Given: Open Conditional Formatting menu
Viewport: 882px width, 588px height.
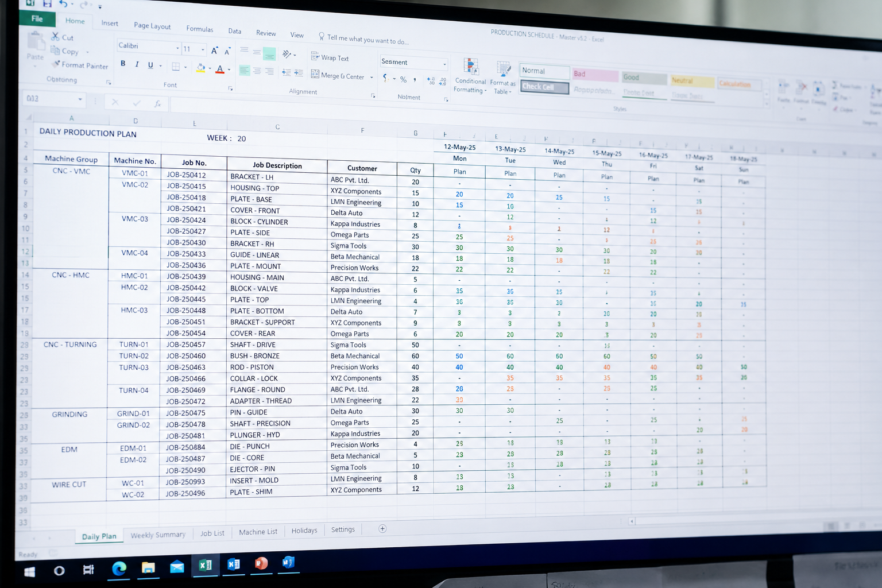Looking at the screenshot, I should tap(470, 75).
